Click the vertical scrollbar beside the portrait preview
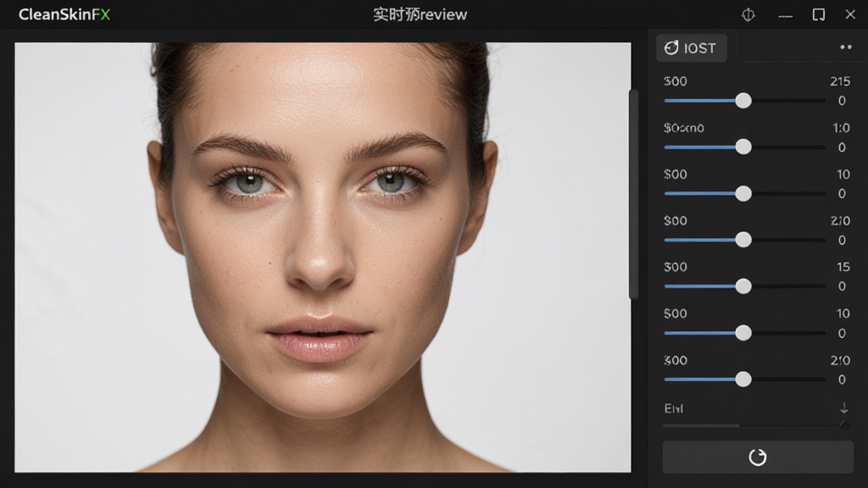This screenshot has width=868, height=488. (633, 194)
